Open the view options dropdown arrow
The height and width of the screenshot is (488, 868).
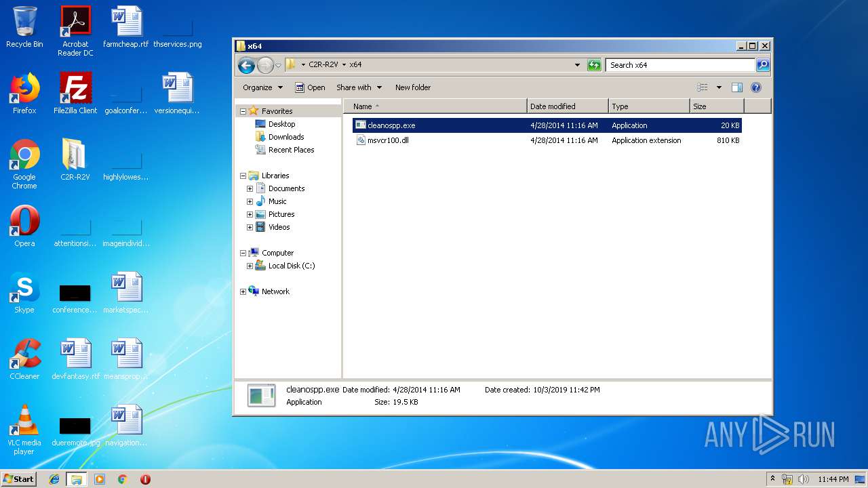pyautogui.click(x=719, y=87)
